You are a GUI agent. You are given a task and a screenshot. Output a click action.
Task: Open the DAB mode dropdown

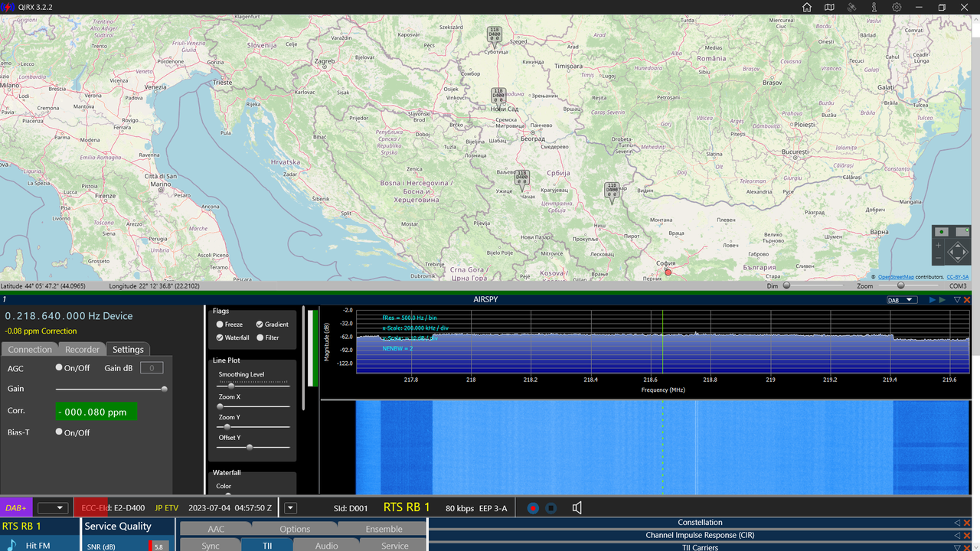900,300
